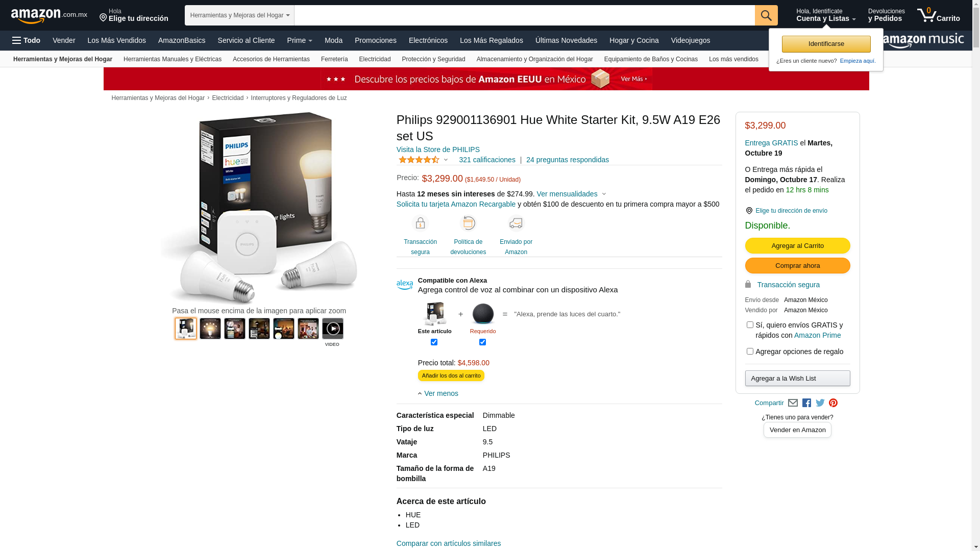Go to Amazon.com.mx logo home
This screenshot has width=980, height=551.
tap(49, 15)
